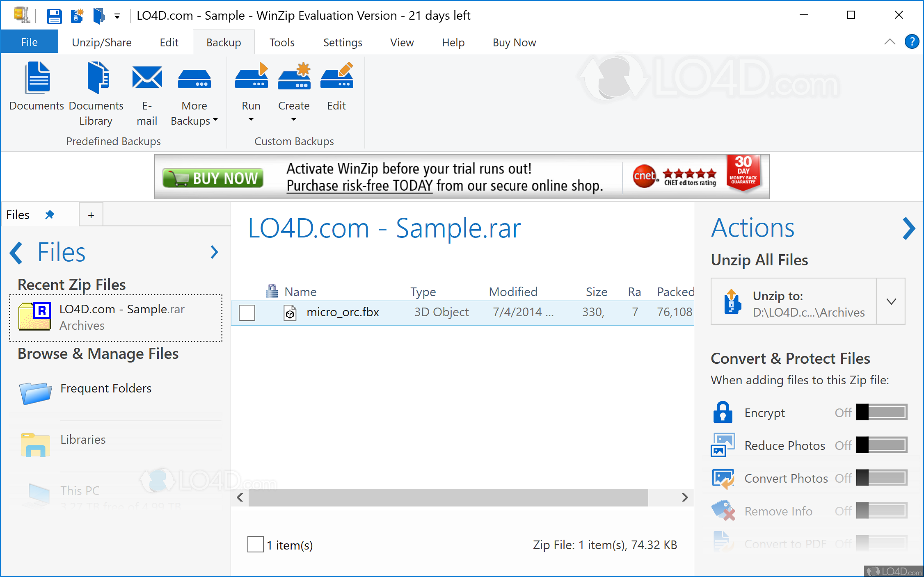Screen dimensions: 924x577
Task: Click the BUY NOW banner button
Action: tap(212, 177)
